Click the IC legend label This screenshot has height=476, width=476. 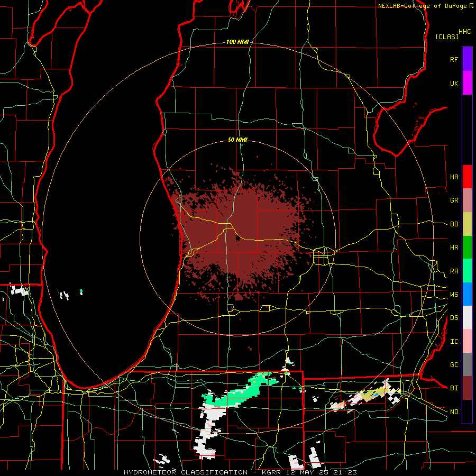tap(454, 342)
